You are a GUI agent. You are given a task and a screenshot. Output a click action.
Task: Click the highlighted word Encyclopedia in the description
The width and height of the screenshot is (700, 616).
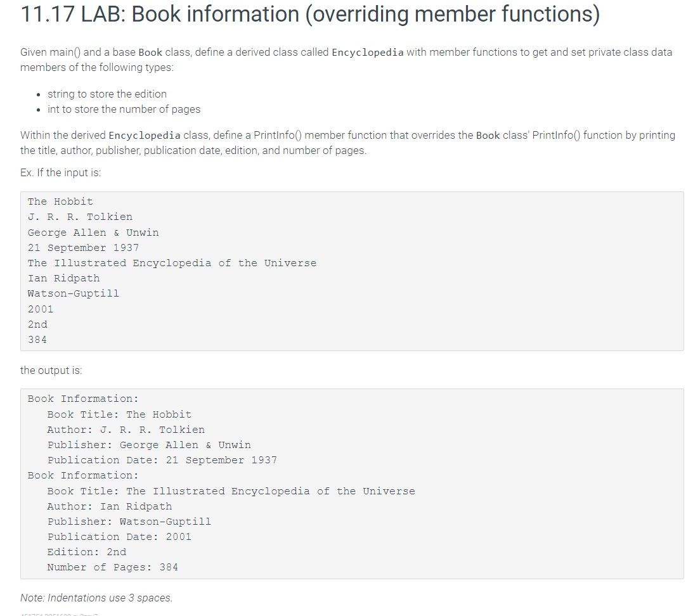(x=367, y=52)
